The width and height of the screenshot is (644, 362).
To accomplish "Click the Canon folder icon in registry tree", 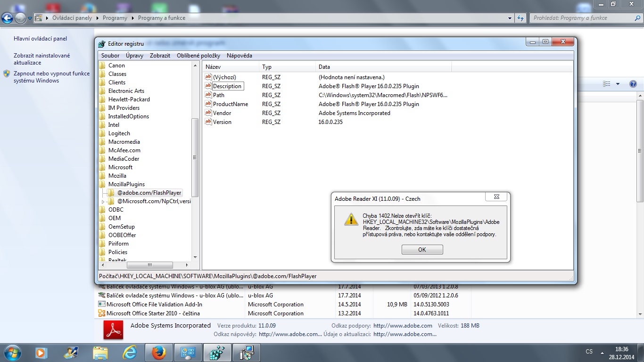I will (x=102, y=66).
